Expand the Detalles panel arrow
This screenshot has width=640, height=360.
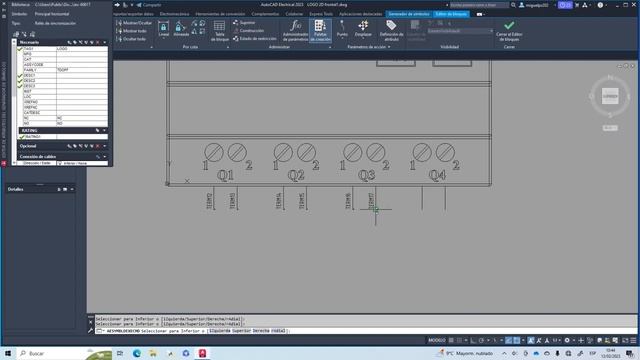(x=72, y=189)
